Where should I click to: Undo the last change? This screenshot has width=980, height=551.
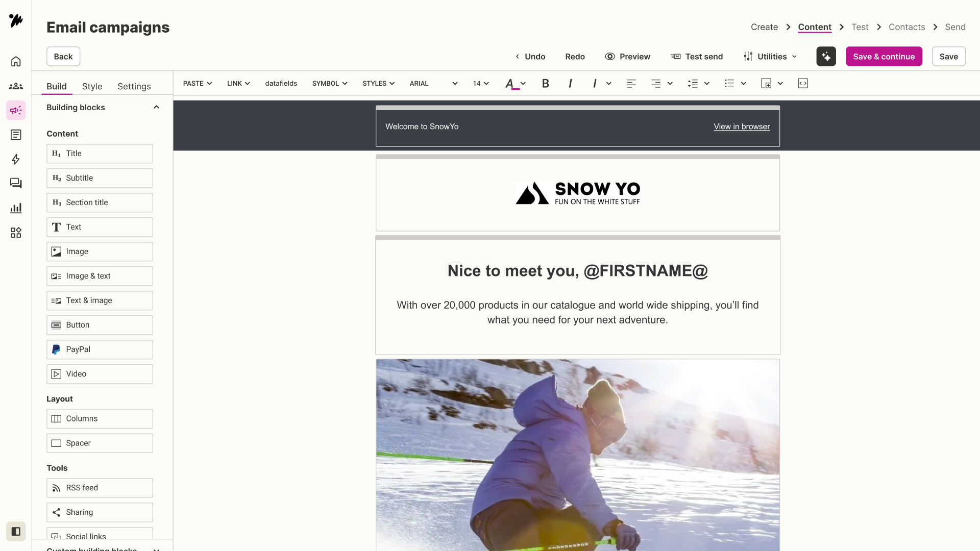tap(530, 57)
